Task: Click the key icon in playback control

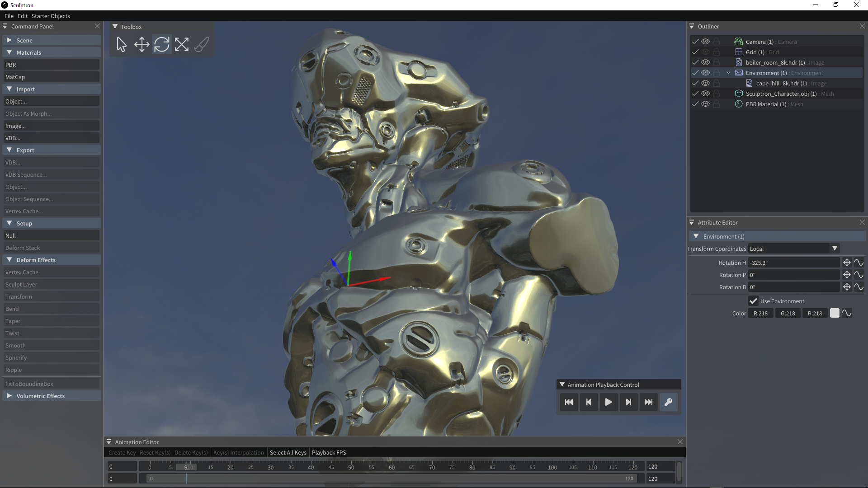Action: click(668, 402)
